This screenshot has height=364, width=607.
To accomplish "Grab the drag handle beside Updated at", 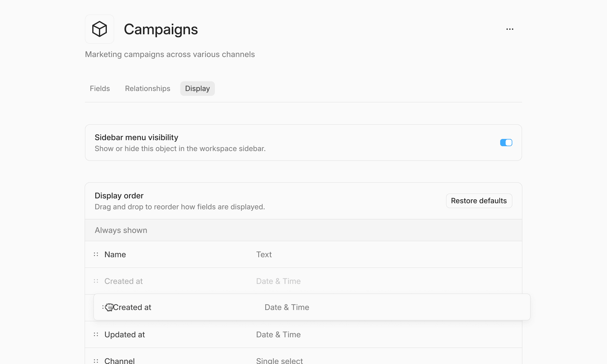I will click(96, 335).
